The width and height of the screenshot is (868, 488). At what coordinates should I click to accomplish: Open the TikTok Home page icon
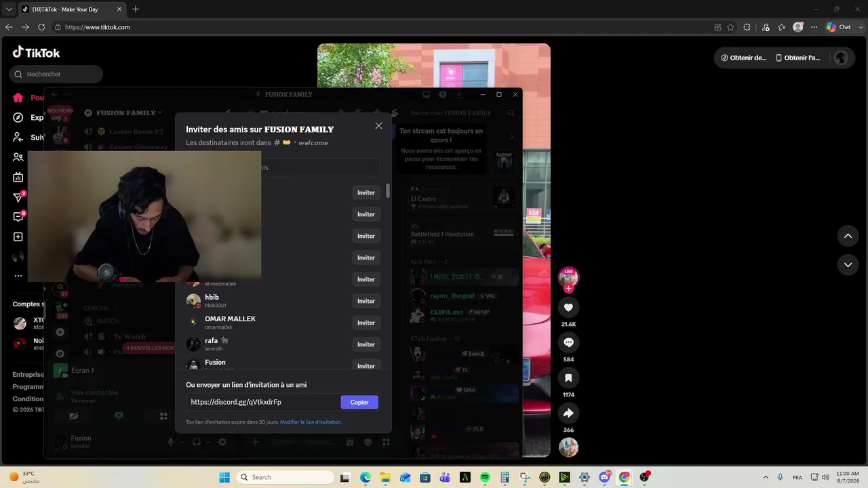tap(18, 98)
